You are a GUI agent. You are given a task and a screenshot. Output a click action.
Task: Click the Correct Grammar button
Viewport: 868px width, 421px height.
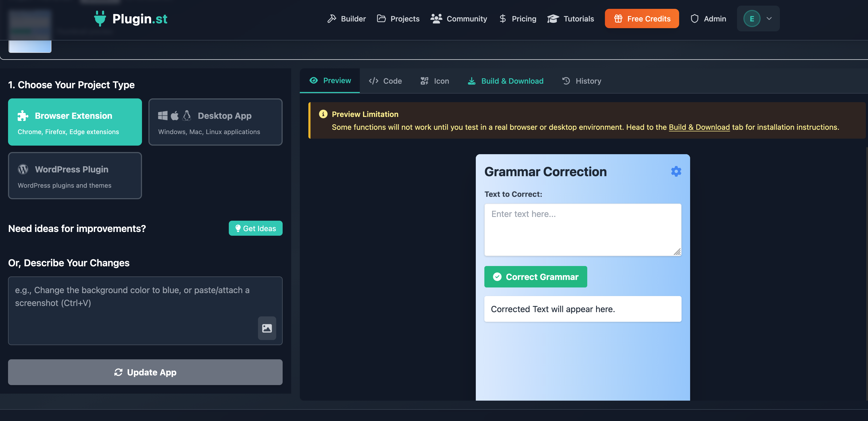536,277
